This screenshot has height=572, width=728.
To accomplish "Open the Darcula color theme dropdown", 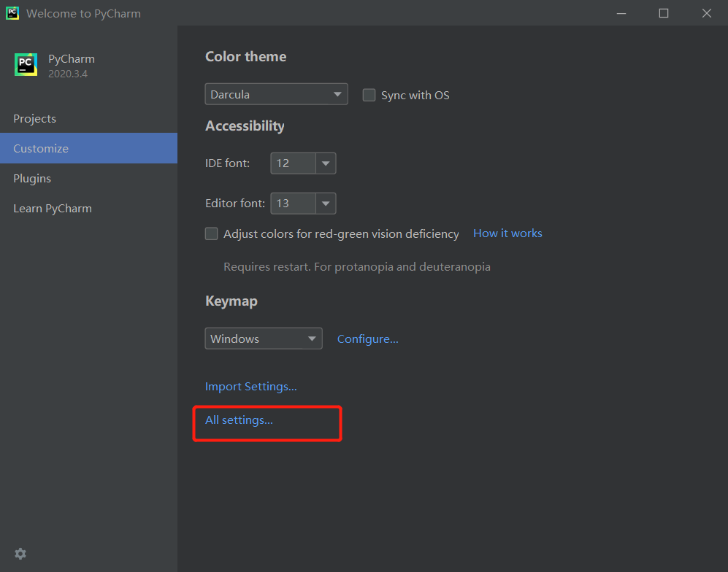I will tap(276, 94).
